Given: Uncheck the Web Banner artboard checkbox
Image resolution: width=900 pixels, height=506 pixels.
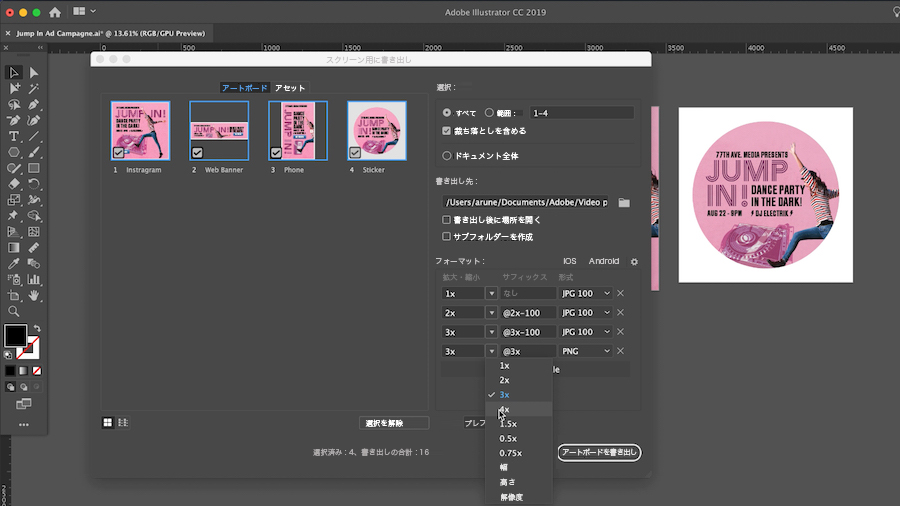Looking at the screenshot, I should coord(197,153).
